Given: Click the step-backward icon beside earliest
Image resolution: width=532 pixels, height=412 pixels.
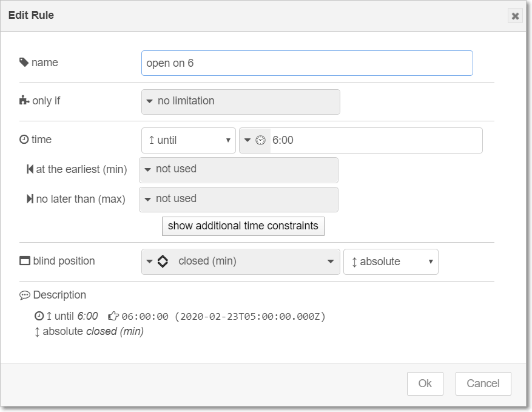Looking at the screenshot, I should [x=30, y=169].
